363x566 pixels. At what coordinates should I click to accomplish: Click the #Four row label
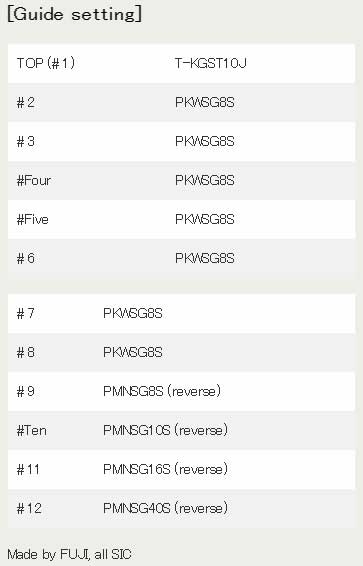[x=34, y=180]
